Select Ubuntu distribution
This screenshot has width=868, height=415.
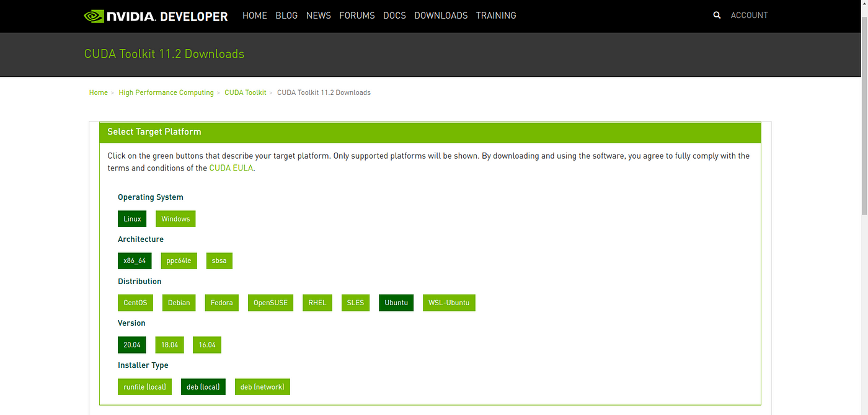(x=396, y=303)
